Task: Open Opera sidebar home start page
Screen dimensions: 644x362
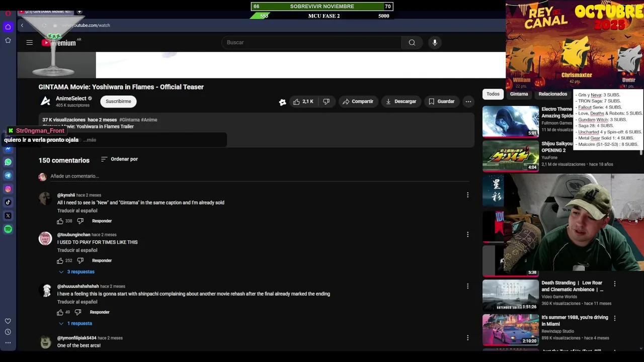Action: [8, 27]
